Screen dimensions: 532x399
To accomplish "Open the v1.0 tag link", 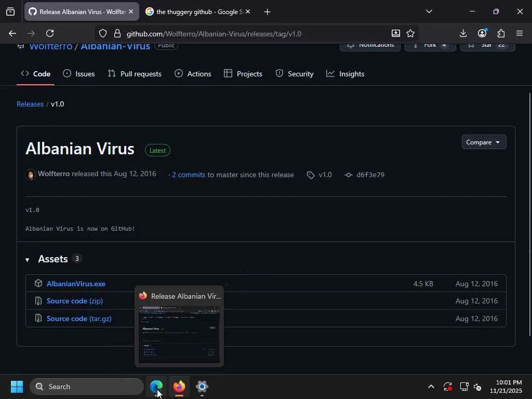I will [325, 175].
